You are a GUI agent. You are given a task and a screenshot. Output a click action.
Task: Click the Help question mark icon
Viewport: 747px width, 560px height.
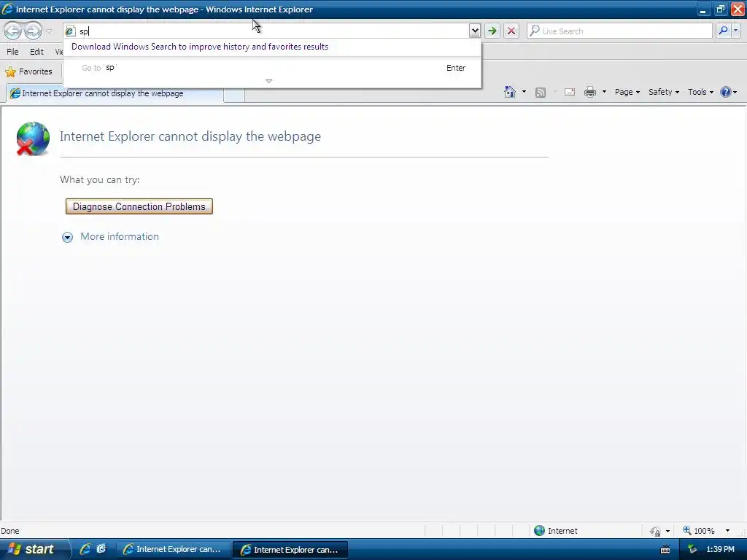tap(726, 92)
